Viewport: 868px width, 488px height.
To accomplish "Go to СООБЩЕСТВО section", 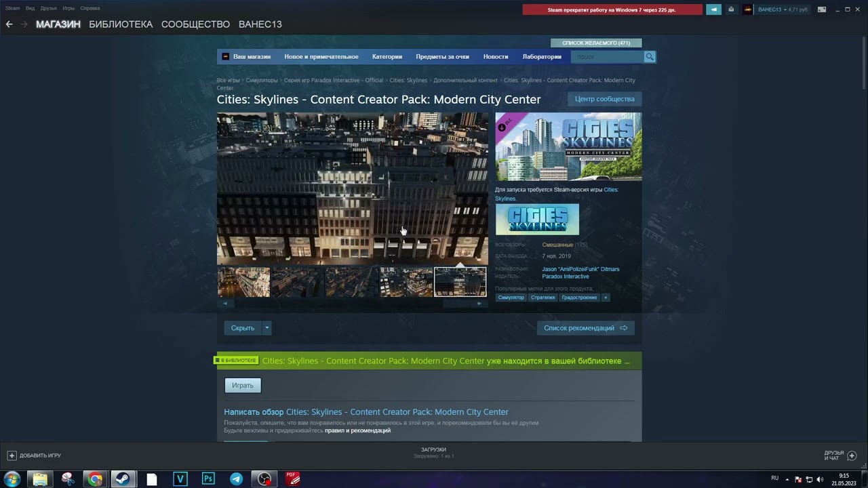I will point(195,24).
